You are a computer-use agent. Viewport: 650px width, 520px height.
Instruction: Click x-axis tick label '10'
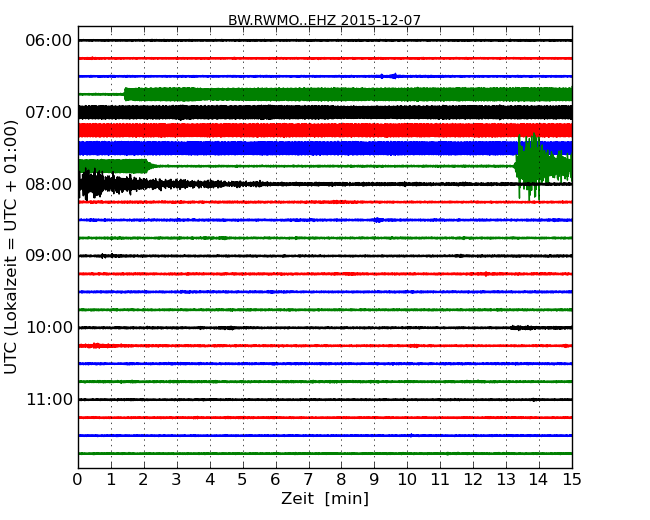[x=407, y=480]
